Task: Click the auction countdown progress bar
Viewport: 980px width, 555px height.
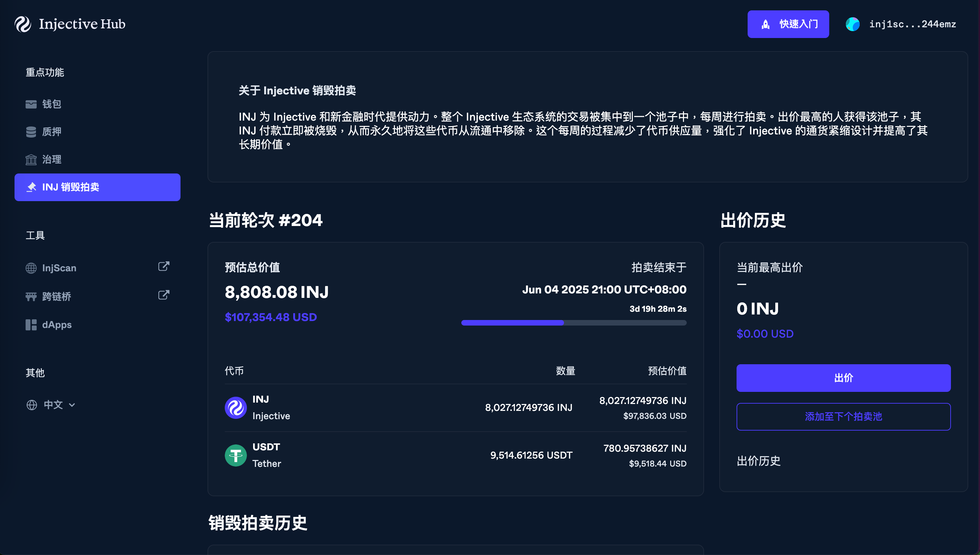Action: coord(573,323)
